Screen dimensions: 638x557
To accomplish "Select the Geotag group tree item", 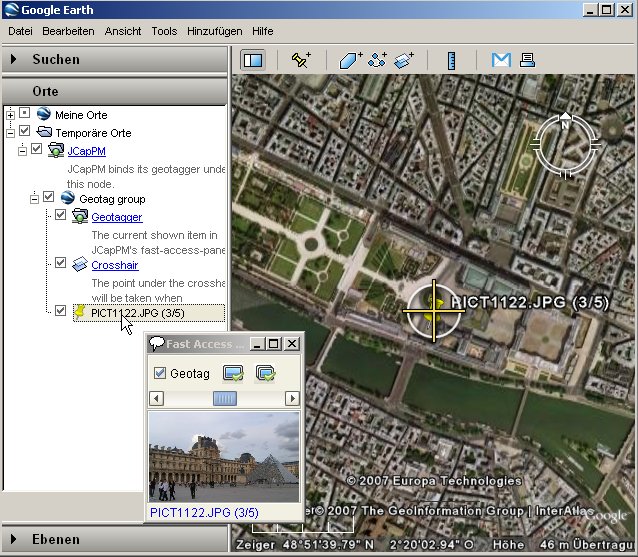I will [x=112, y=199].
